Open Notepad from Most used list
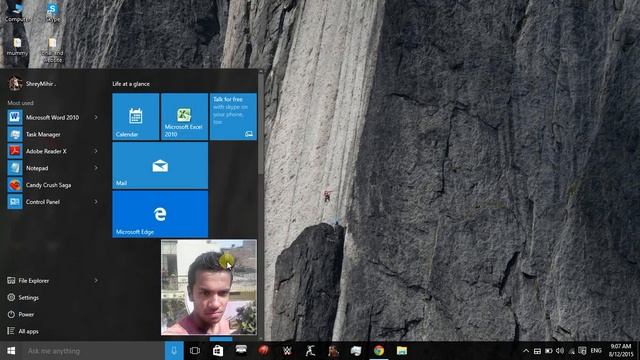 (x=52, y=168)
